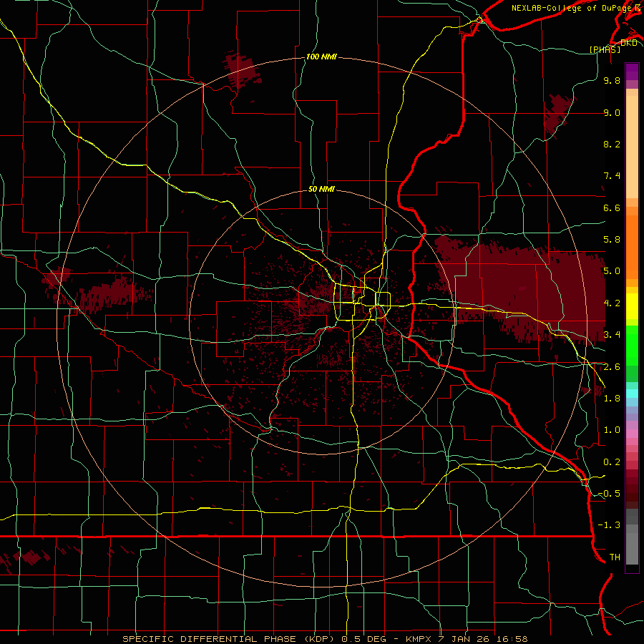
Task: Select the 0.2 value on the scale
Action: [612, 462]
